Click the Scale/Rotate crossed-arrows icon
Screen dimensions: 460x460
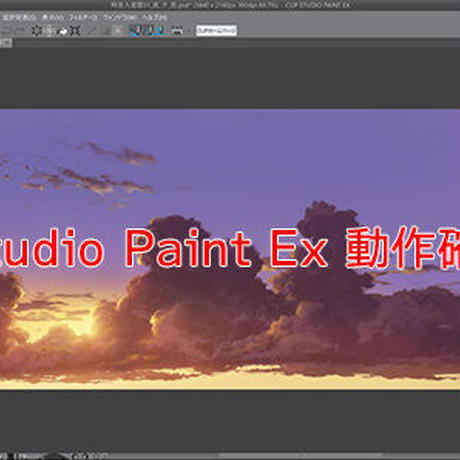(75, 31)
